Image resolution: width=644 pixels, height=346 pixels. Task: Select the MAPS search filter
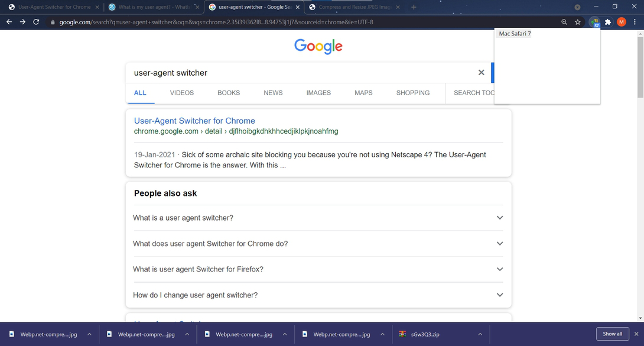(x=363, y=93)
